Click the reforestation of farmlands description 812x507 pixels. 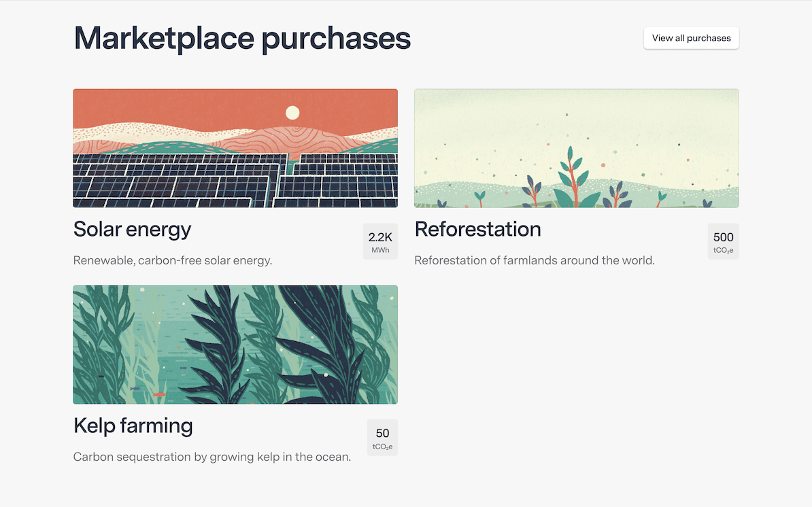point(534,260)
